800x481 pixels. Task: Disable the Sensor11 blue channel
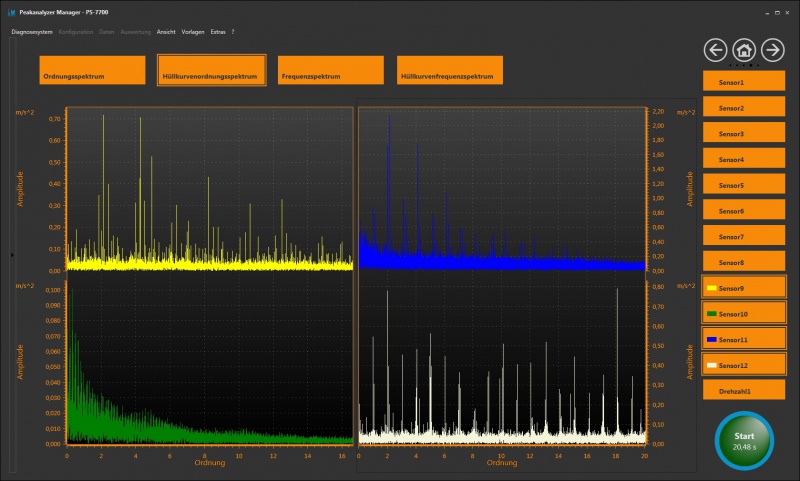click(743, 340)
